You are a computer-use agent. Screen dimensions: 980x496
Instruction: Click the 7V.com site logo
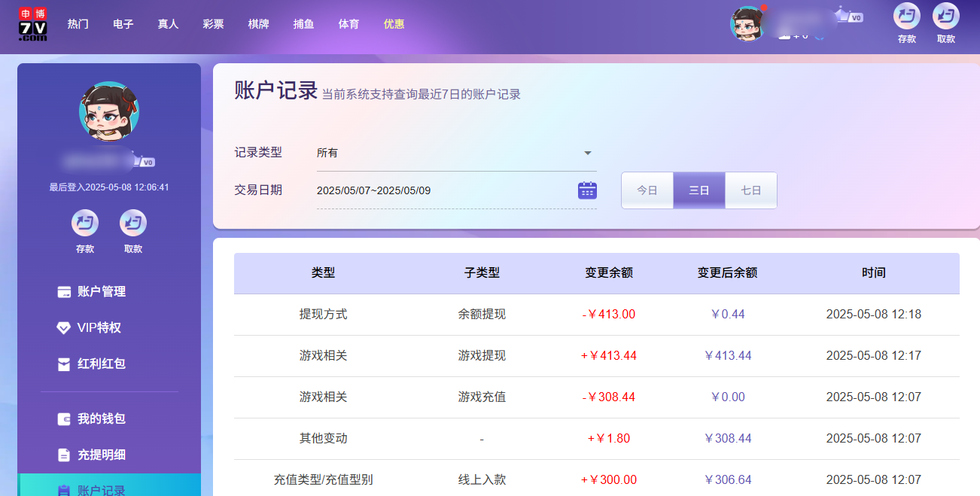[32, 25]
